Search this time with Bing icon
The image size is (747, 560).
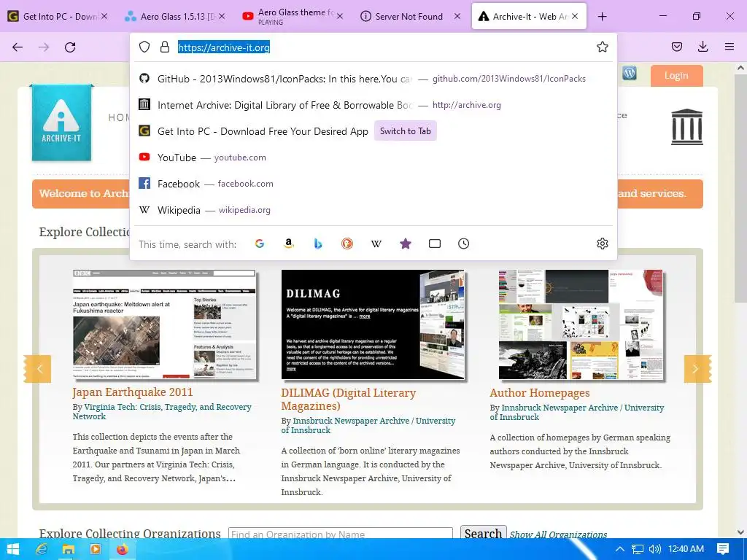tap(318, 244)
